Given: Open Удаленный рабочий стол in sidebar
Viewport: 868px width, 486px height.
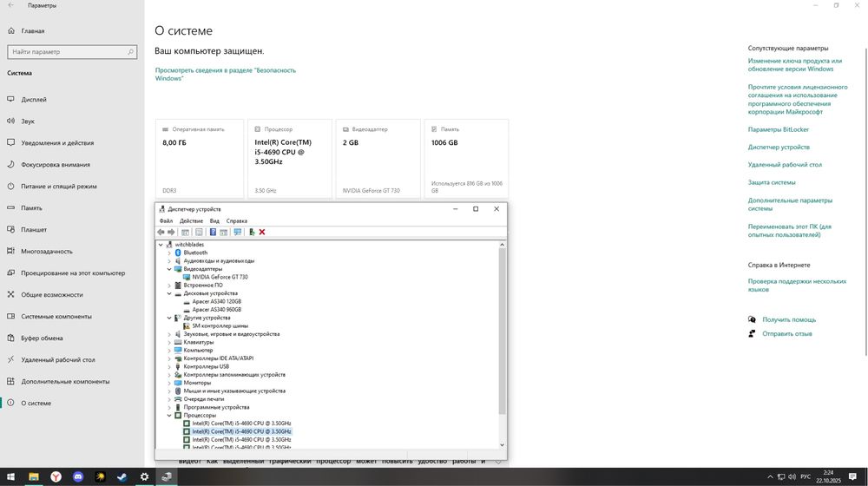Looking at the screenshot, I should coord(58,360).
